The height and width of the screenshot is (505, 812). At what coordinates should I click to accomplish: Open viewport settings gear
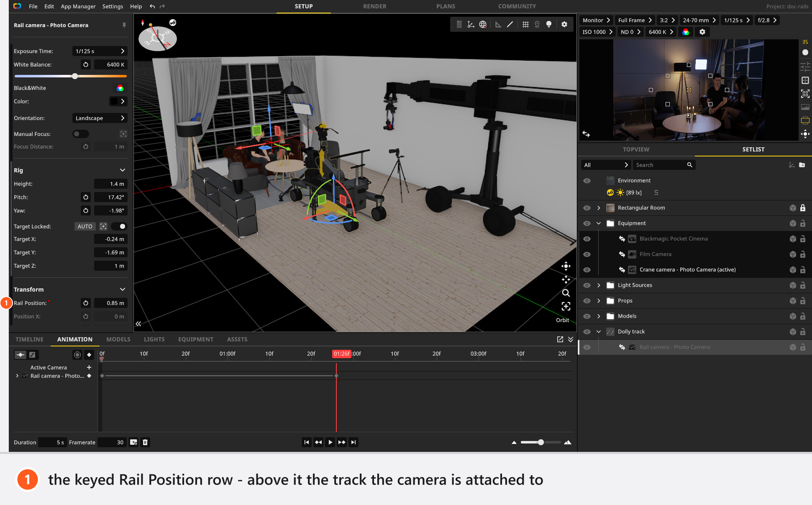tap(564, 24)
